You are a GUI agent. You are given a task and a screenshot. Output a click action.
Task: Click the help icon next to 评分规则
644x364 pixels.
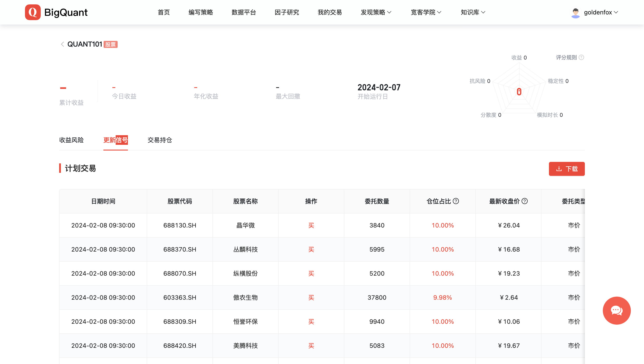click(x=581, y=58)
